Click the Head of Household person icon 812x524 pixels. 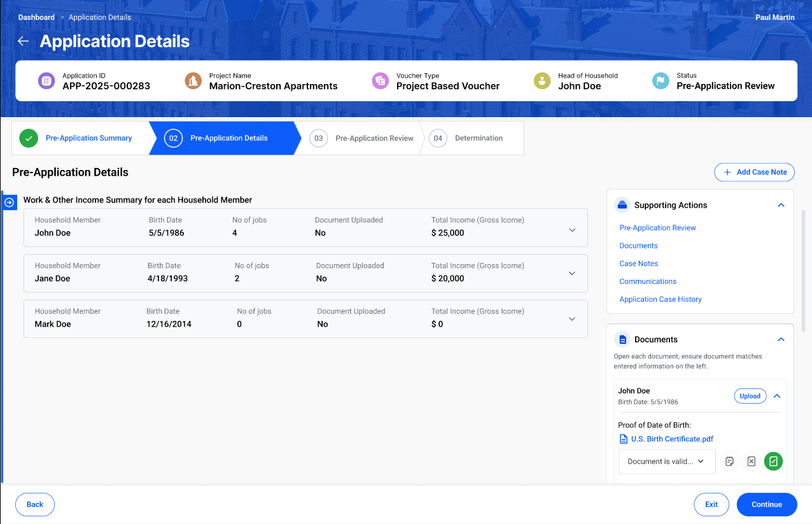pyautogui.click(x=542, y=81)
